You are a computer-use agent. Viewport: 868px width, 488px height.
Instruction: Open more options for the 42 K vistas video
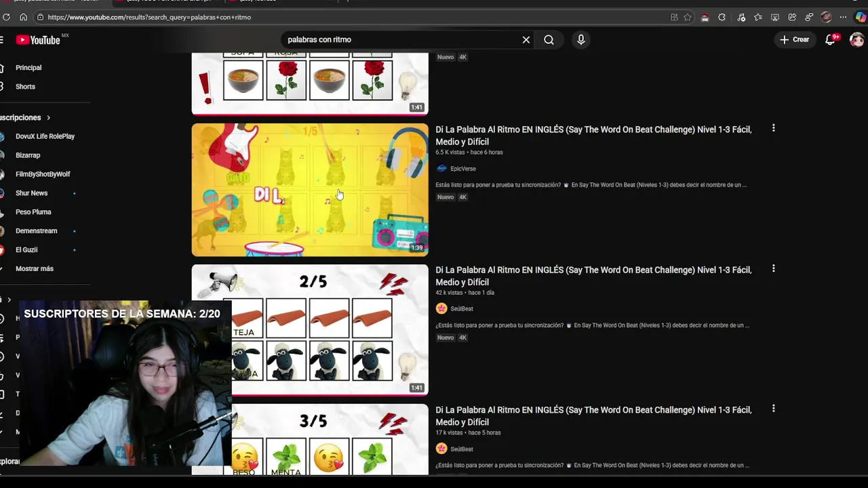point(773,268)
